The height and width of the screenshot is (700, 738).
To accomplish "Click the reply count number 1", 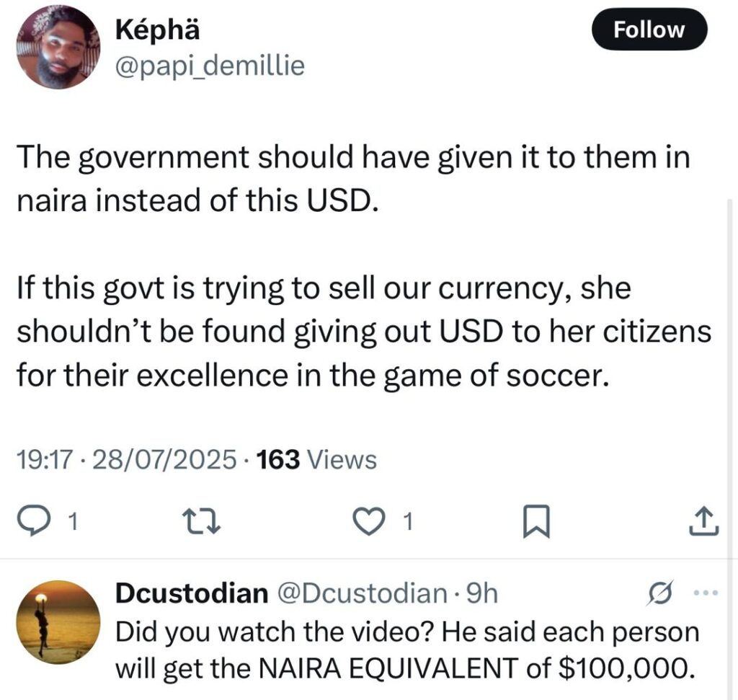I will [x=73, y=522].
